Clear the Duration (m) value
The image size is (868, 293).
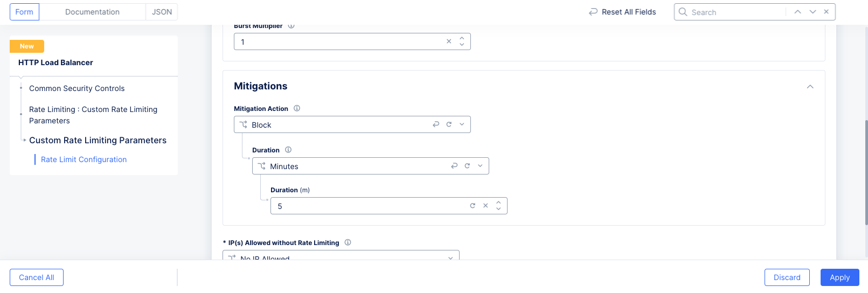tap(485, 206)
